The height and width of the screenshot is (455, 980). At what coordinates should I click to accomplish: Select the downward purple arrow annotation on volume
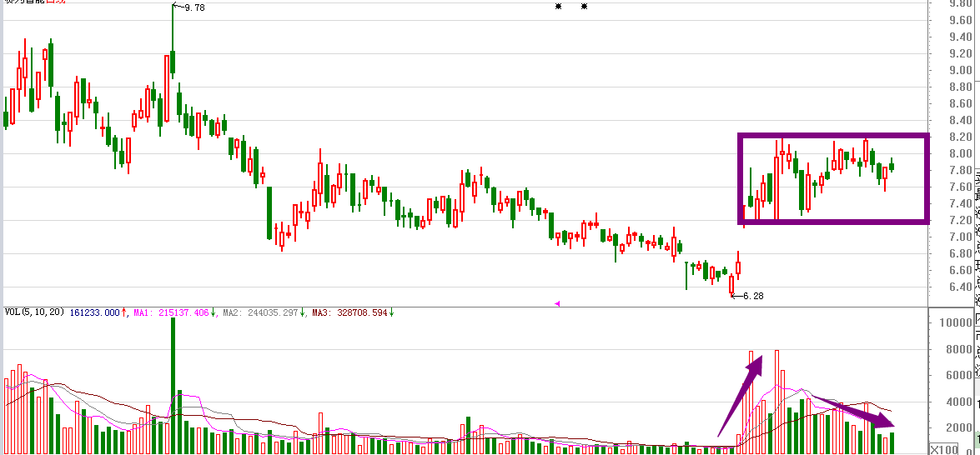tap(854, 412)
